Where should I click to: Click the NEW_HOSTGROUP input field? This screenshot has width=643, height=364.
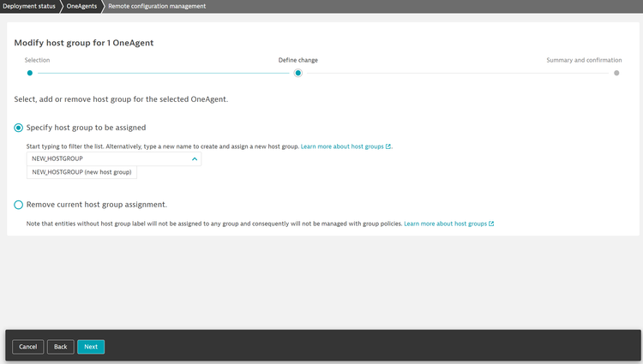click(x=113, y=158)
